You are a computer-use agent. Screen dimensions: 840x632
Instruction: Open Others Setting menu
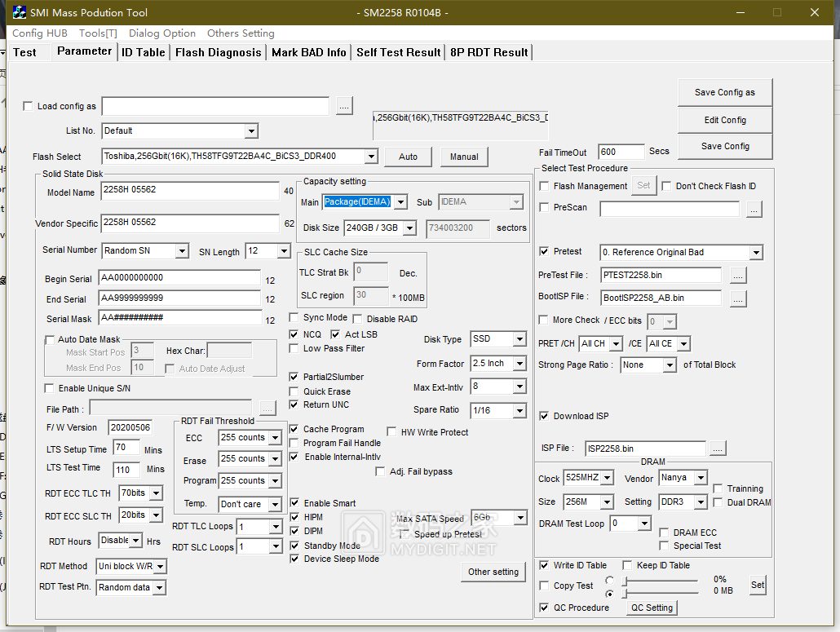coord(241,33)
